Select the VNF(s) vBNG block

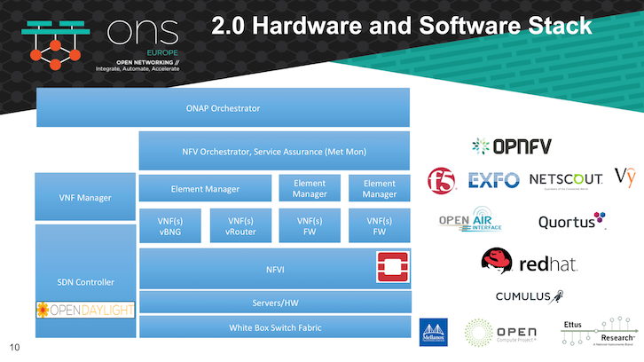(170, 225)
